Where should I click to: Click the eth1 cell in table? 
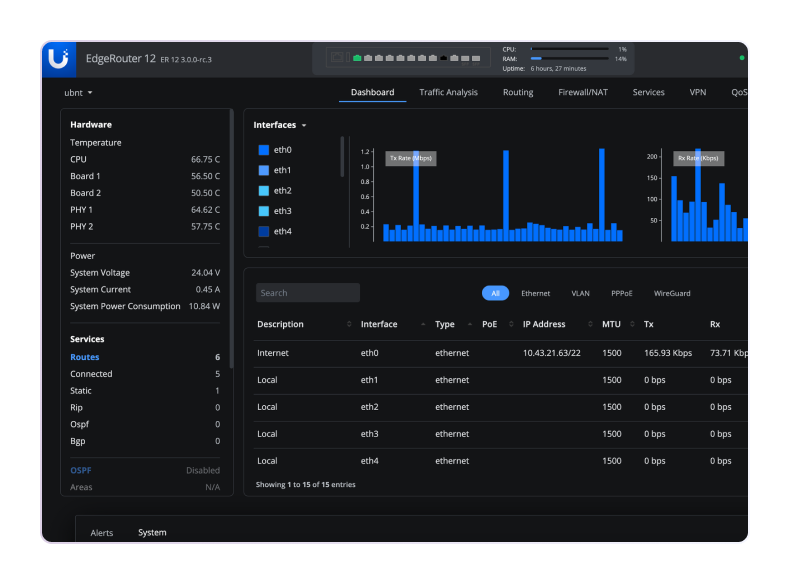tap(369, 380)
